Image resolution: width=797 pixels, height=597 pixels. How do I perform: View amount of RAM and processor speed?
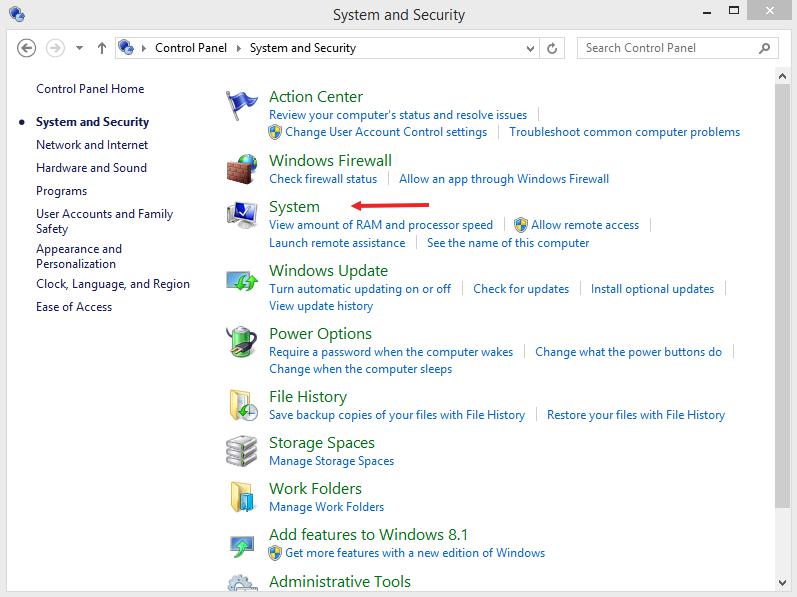(381, 225)
